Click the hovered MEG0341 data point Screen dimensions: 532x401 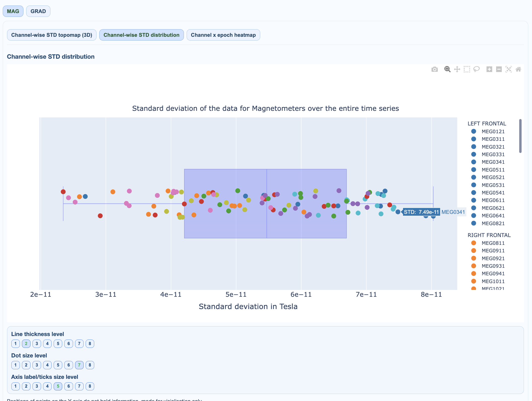click(398, 212)
